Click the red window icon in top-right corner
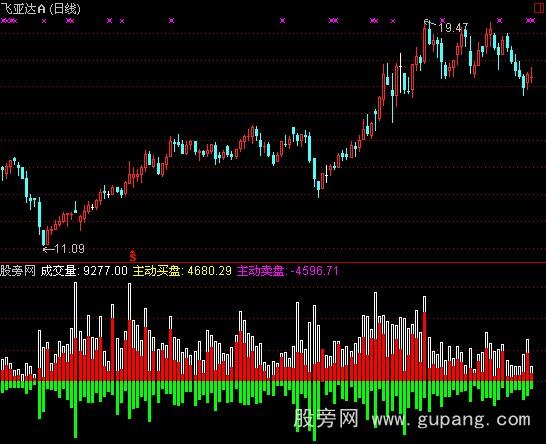546x444 pixels. point(540,8)
